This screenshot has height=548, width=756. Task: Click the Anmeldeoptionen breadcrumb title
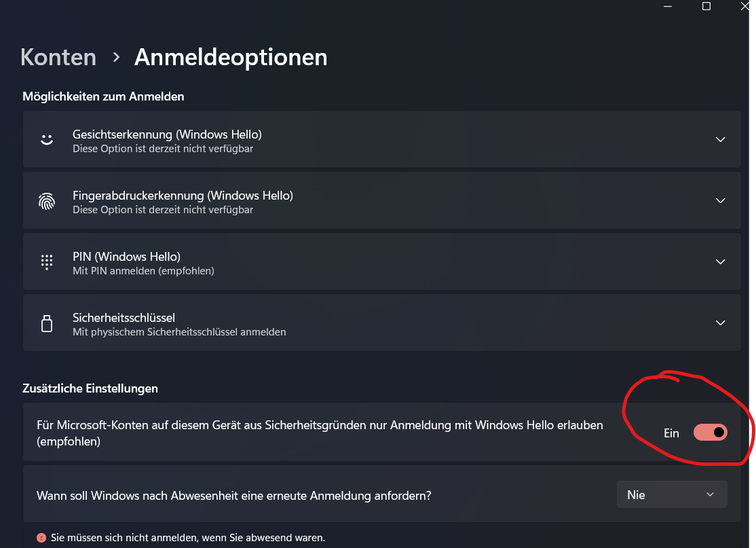(x=231, y=57)
